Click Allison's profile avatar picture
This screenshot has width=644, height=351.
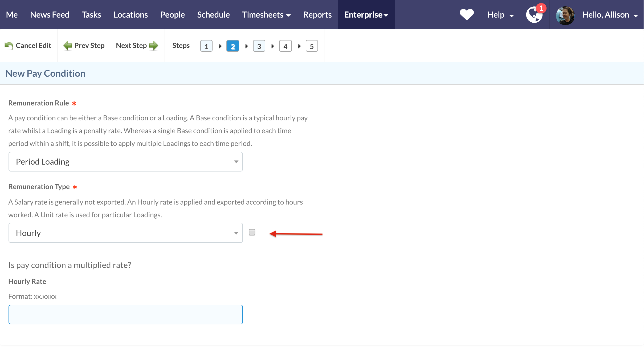point(565,15)
